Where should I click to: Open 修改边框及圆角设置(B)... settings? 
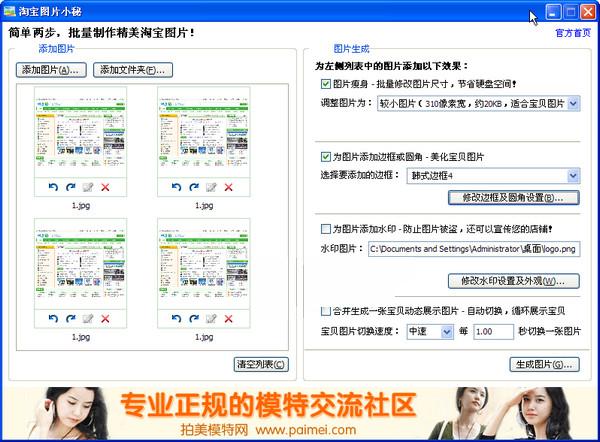pyautogui.click(x=514, y=198)
